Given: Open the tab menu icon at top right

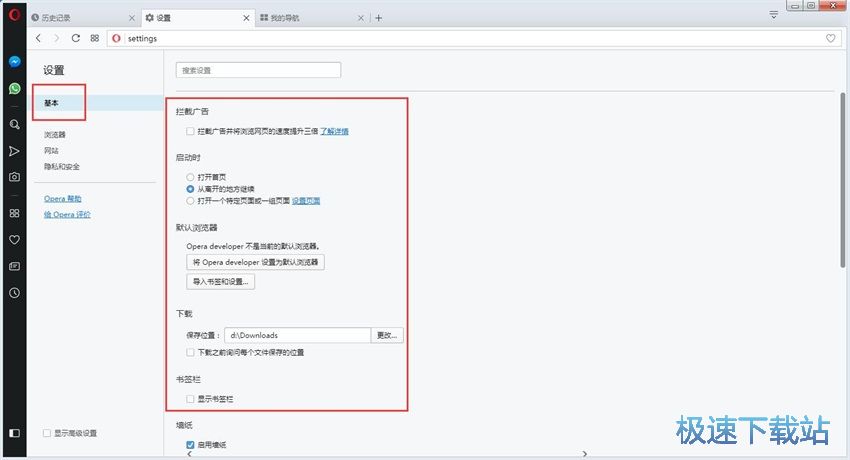Looking at the screenshot, I should coord(774,15).
